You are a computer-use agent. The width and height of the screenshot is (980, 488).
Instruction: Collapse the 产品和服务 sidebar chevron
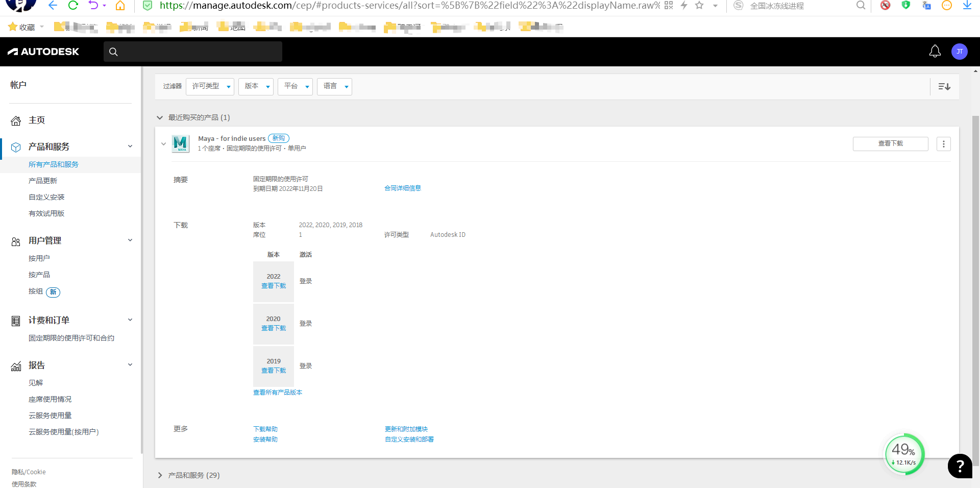pyautogui.click(x=130, y=147)
